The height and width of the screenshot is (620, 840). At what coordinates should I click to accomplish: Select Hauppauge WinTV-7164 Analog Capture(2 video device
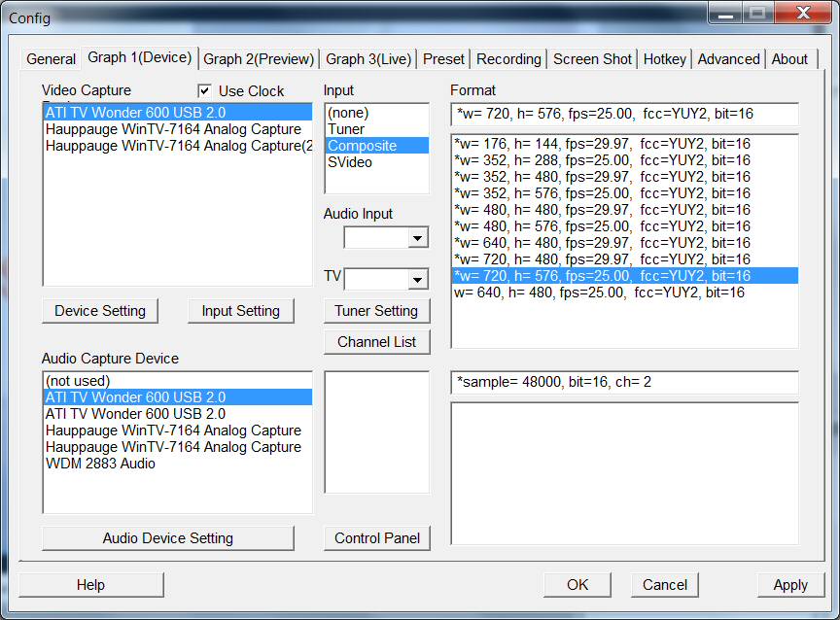tap(177, 146)
